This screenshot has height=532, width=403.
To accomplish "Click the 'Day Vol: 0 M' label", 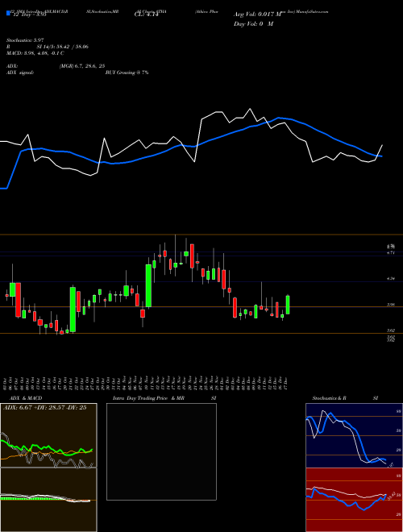I will click(x=253, y=23).
